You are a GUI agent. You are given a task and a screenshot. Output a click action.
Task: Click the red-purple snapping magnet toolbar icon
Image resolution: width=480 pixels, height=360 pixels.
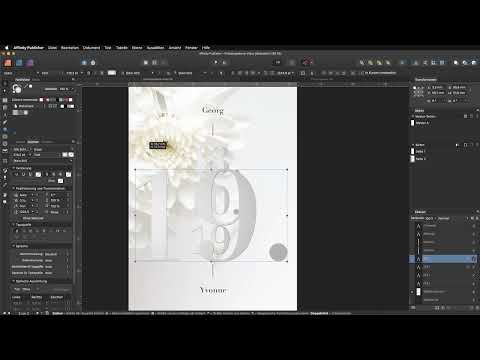[x=307, y=62]
